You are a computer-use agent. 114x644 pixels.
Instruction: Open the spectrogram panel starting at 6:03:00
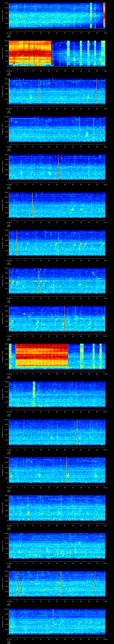click(57, 91)
